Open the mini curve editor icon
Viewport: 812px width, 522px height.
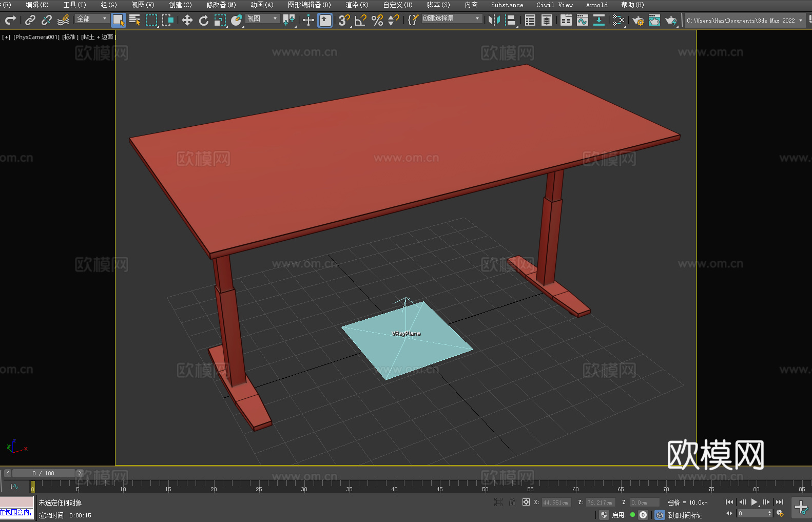14,486
